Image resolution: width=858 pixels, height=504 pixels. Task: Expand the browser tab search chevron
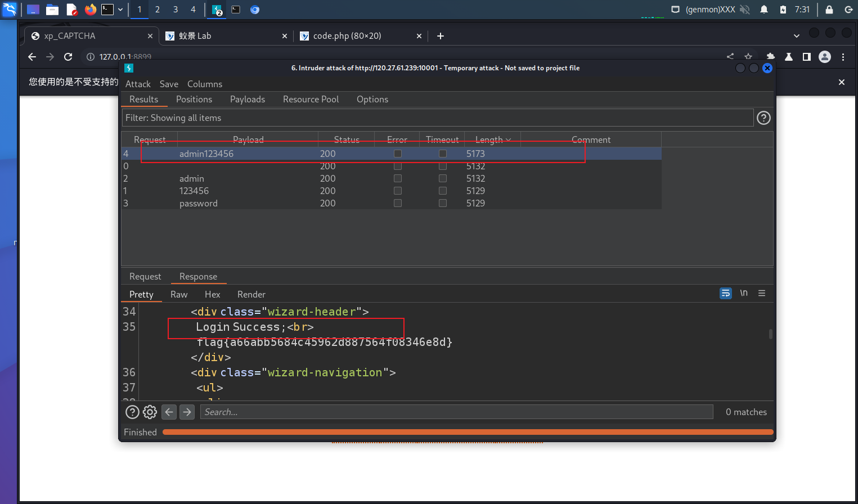click(x=796, y=36)
